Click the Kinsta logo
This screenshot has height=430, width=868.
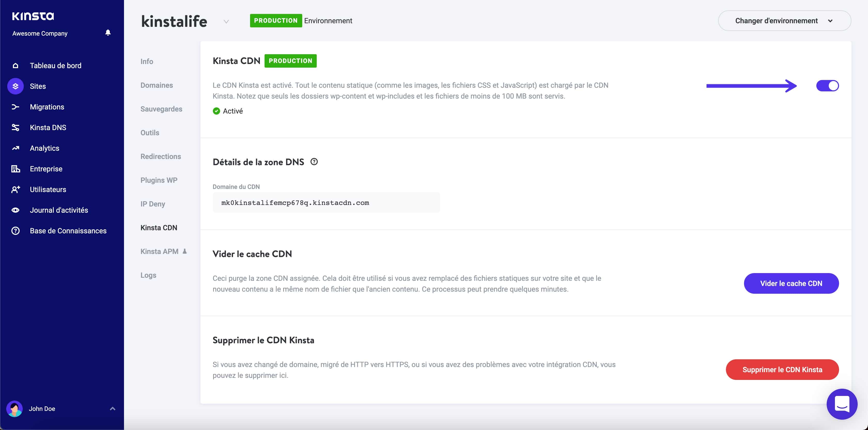click(33, 16)
